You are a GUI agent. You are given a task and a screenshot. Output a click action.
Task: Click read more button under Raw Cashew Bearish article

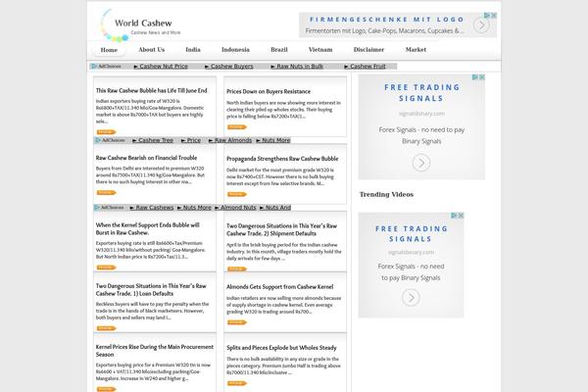[x=106, y=193]
